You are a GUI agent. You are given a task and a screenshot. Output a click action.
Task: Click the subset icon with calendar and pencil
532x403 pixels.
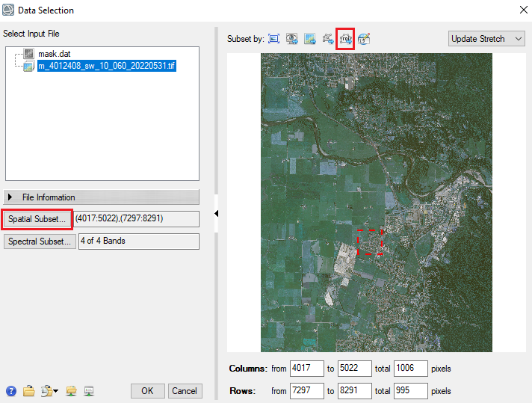pos(364,39)
